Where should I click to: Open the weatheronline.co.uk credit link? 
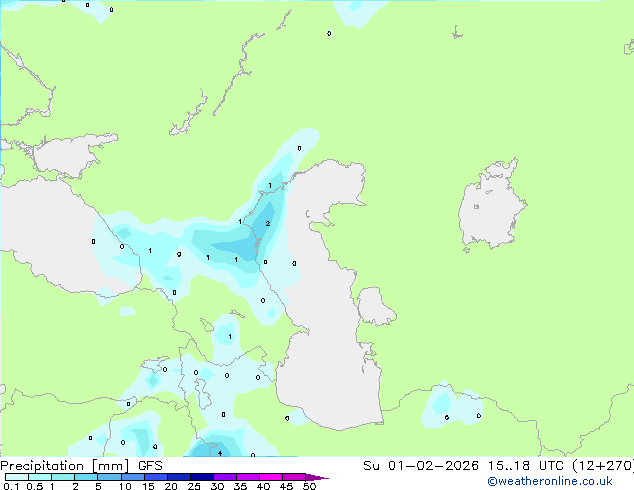(550, 481)
